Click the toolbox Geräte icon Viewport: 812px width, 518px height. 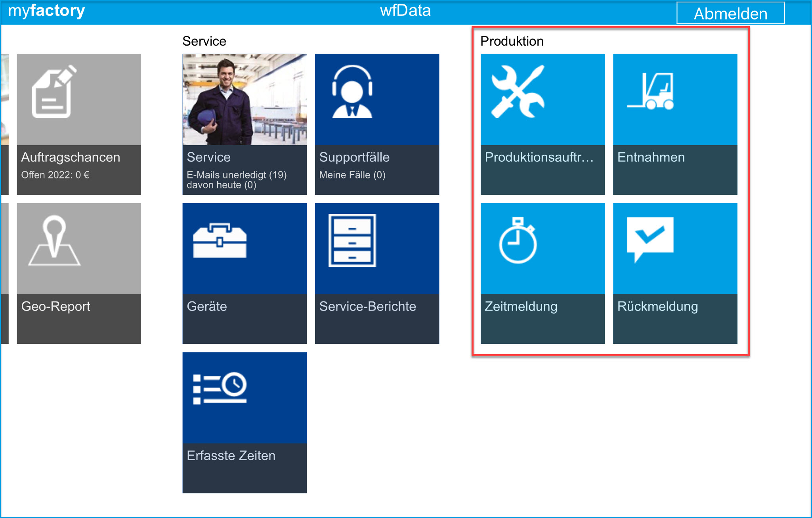pyautogui.click(x=220, y=240)
